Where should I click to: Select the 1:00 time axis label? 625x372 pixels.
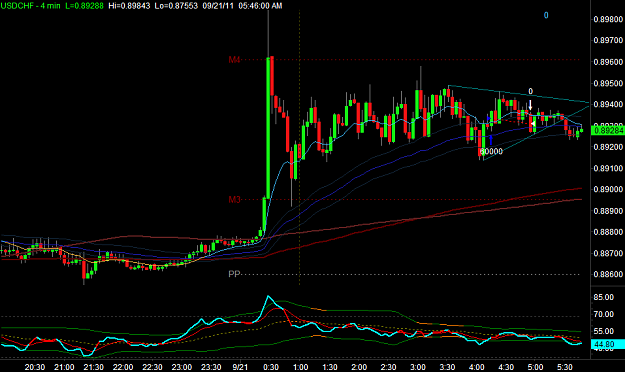tap(301, 367)
